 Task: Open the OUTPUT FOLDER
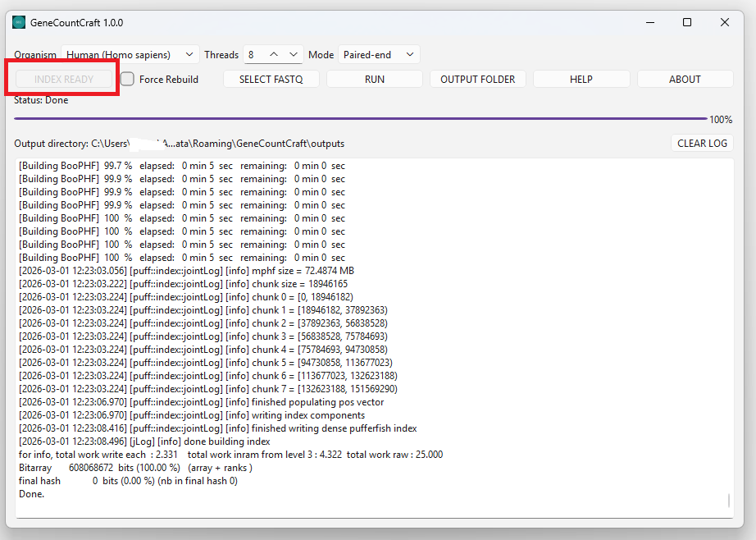pyautogui.click(x=478, y=79)
